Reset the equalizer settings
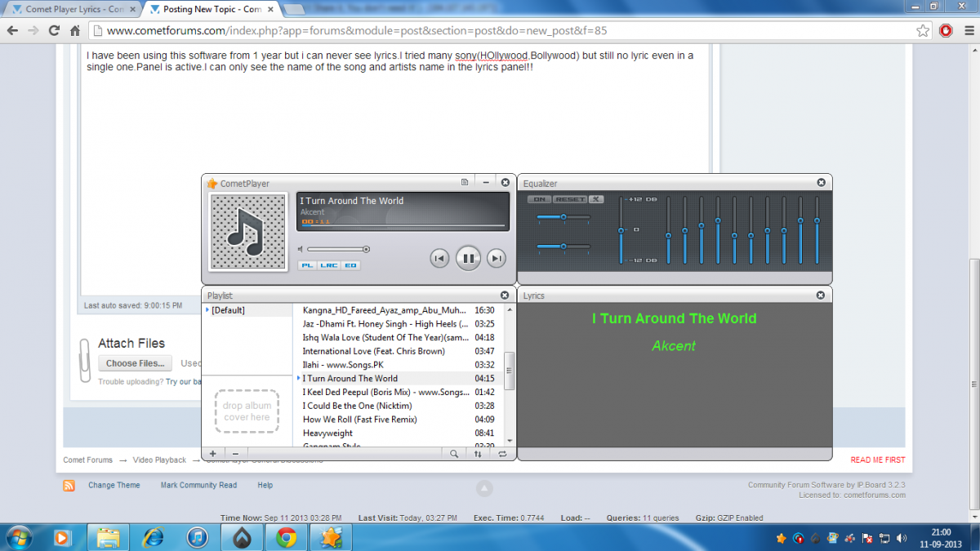Image resolution: width=980 pixels, height=551 pixels. 569,199
